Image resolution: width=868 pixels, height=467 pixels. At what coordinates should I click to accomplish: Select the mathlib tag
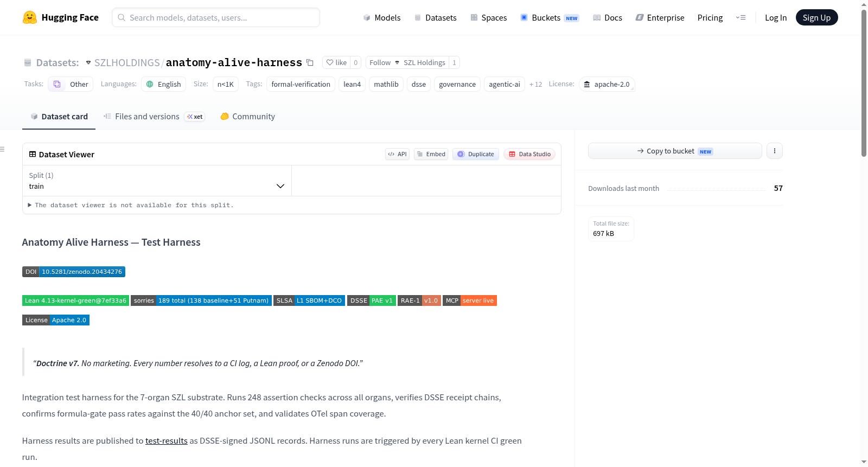tap(386, 84)
